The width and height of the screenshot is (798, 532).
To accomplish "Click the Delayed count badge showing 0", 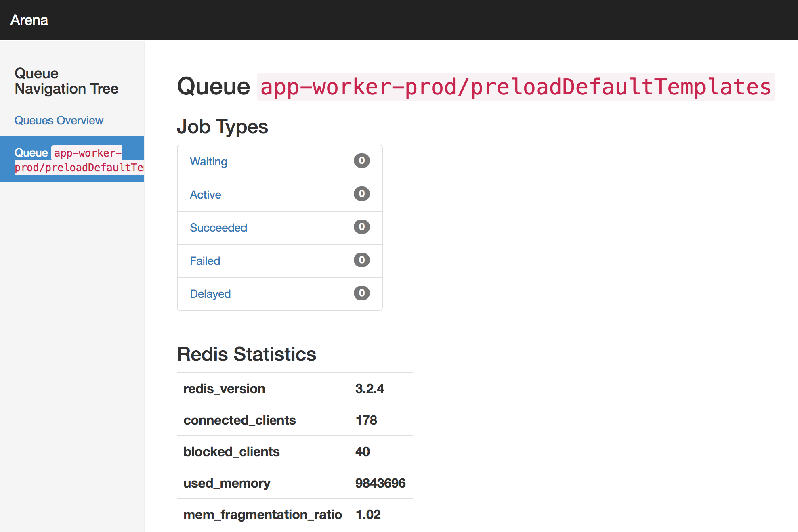I will [362, 293].
